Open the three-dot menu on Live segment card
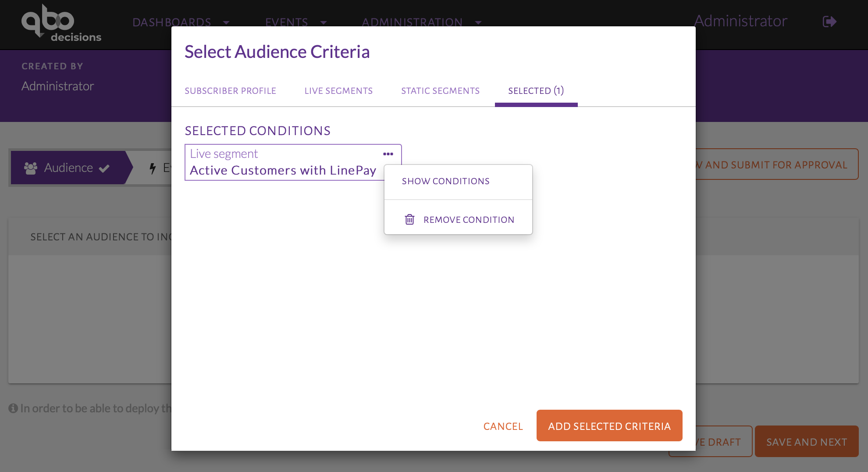 (388, 154)
